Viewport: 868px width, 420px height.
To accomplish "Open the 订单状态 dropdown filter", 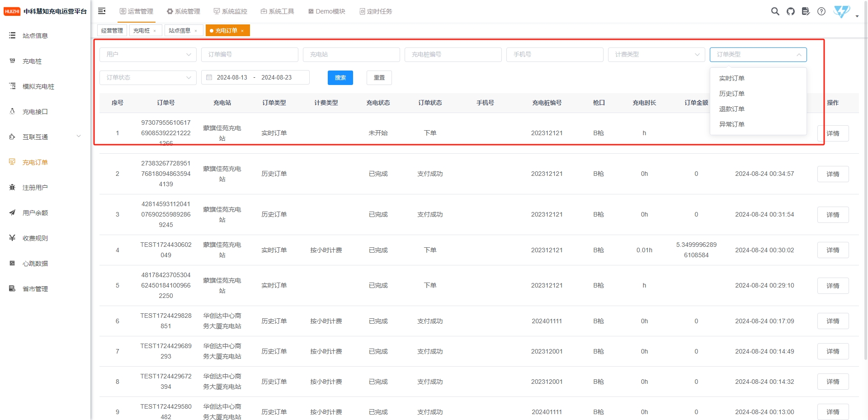I will (x=148, y=77).
